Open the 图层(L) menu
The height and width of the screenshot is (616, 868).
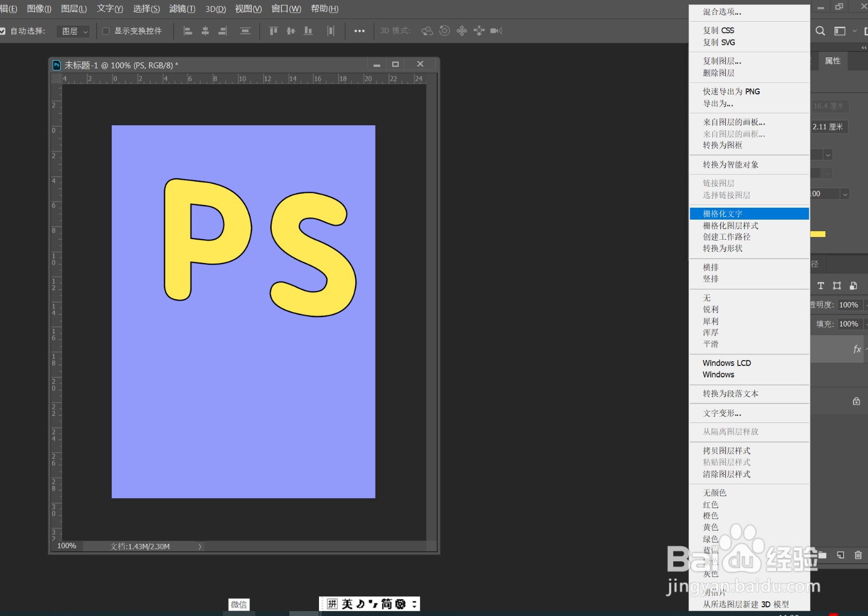pos(74,9)
